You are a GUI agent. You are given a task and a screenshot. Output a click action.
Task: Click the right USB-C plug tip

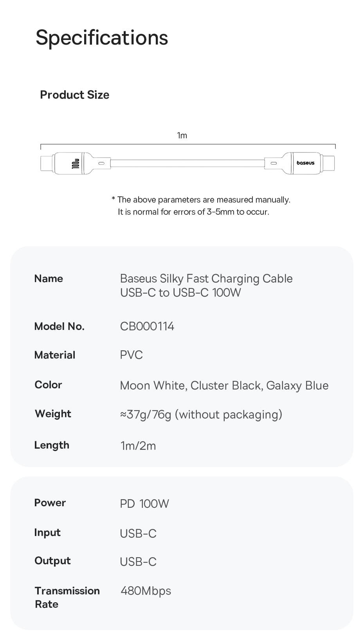click(328, 163)
